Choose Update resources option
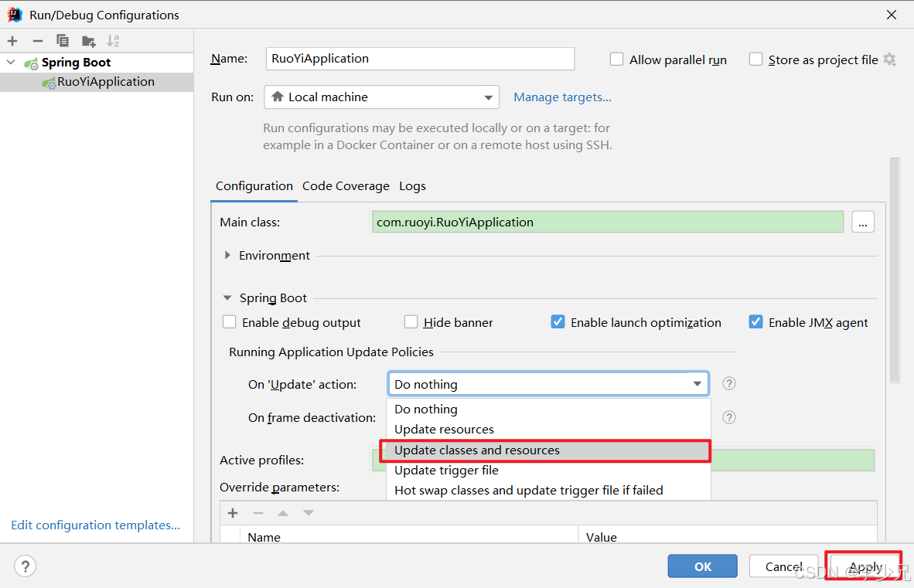The width and height of the screenshot is (914, 588). [548, 430]
